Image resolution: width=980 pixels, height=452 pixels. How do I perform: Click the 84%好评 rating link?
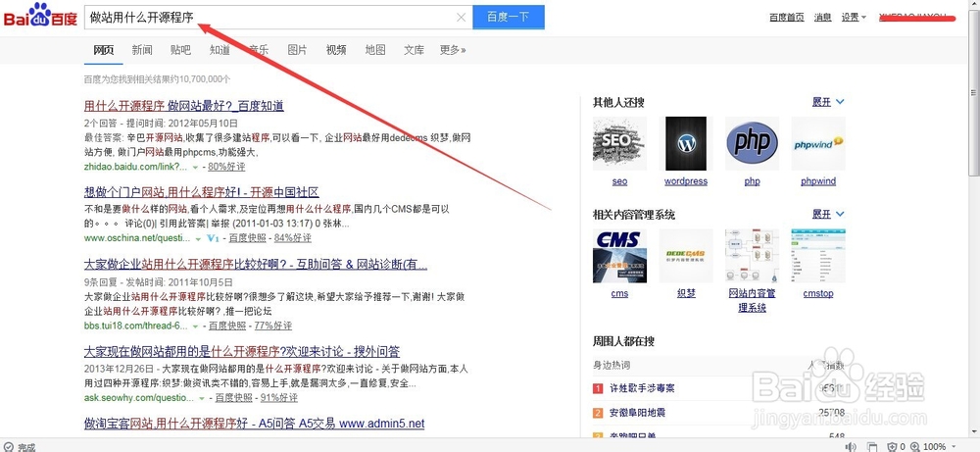(292, 238)
